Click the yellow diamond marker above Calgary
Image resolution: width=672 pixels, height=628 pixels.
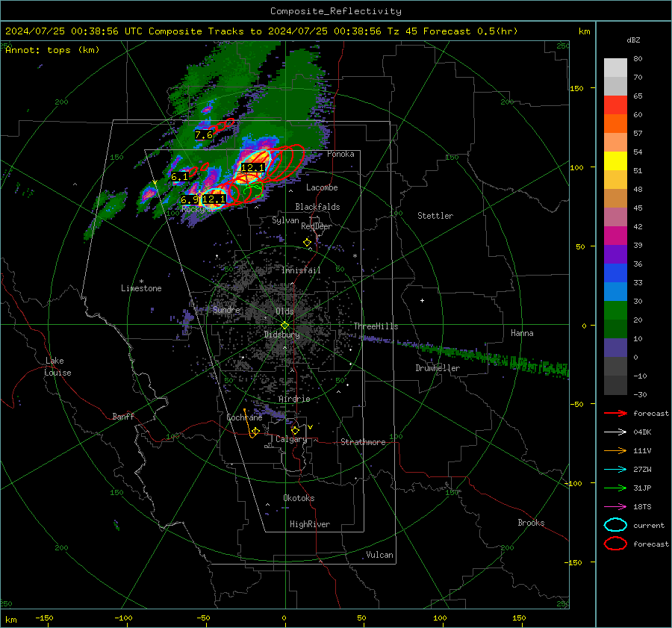(295, 430)
